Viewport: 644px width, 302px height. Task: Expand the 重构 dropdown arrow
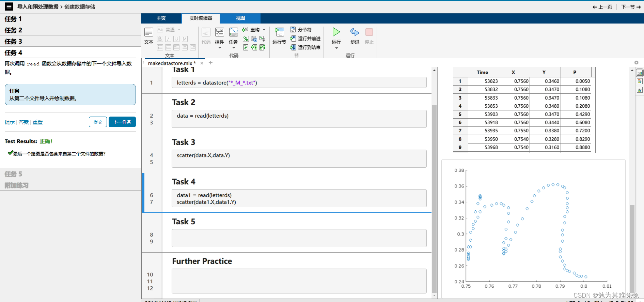point(264,30)
